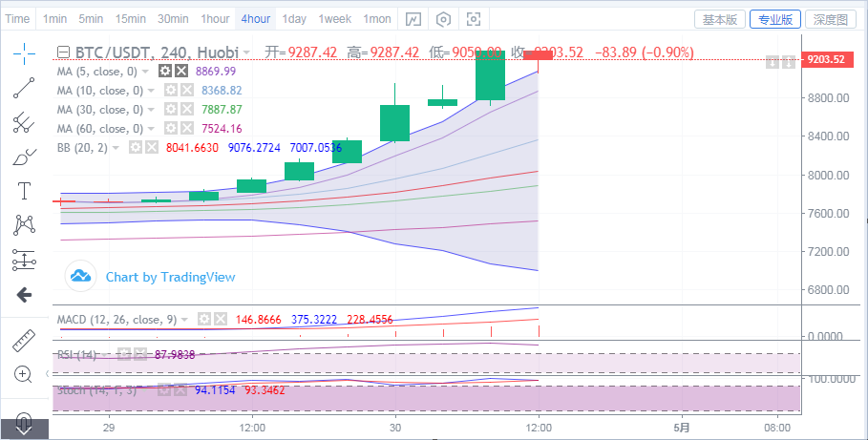Expand the RSI (14) dropdown arrow
This screenshot has width=868, height=440.
pos(105,354)
